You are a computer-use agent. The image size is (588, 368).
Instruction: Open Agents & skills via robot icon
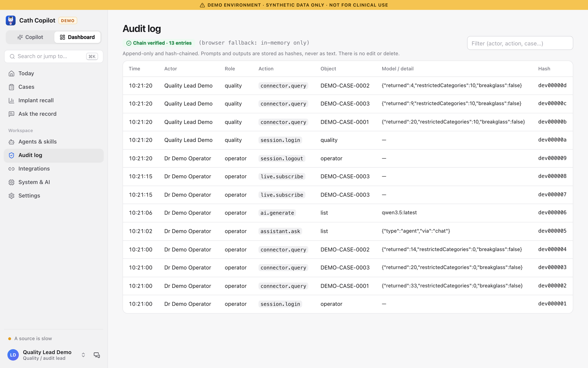(12, 142)
